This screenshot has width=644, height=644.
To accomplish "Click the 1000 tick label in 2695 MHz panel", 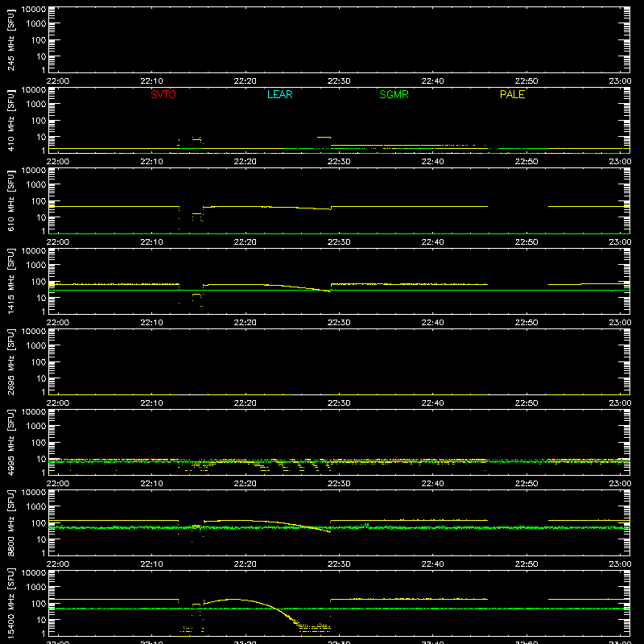I will click(36, 346).
